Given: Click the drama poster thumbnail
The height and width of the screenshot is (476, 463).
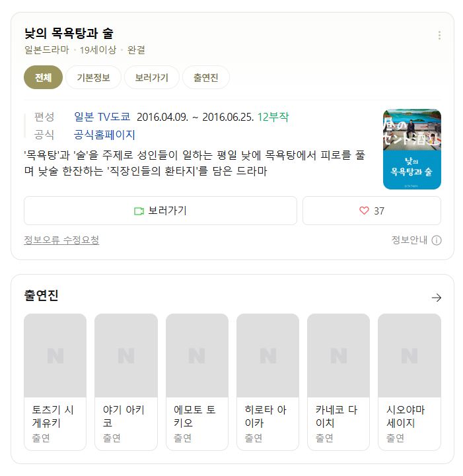Looking at the screenshot, I should (411, 149).
